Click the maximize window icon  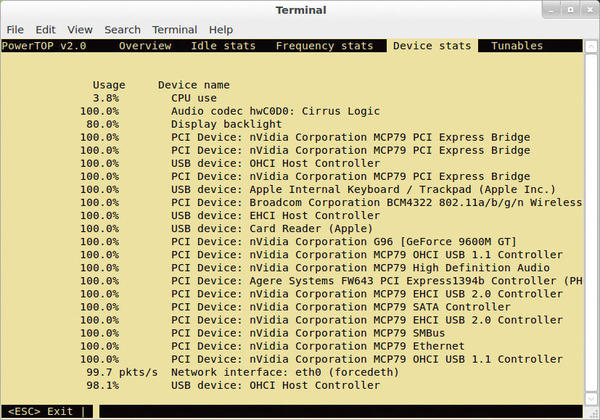click(x=570, y=10)
